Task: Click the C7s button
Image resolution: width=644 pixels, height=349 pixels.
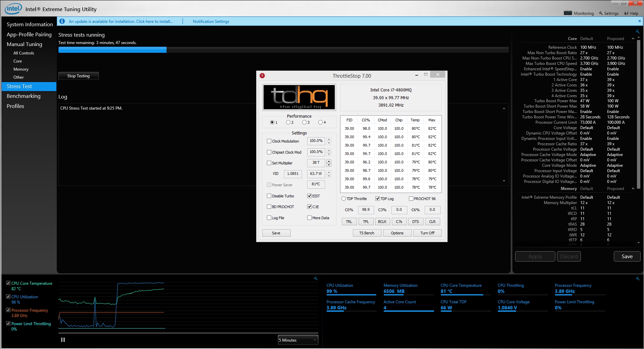Action: coord(399,222)
